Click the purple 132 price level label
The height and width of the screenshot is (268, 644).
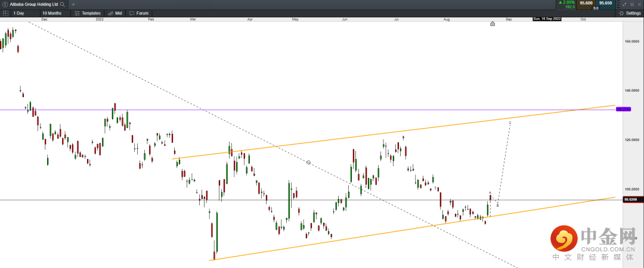coord(623,109)
